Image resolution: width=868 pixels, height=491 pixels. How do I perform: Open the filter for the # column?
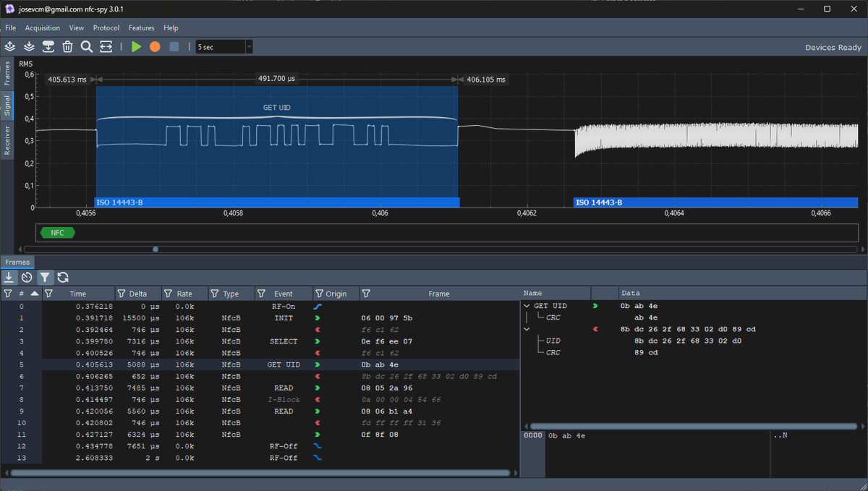[x=8, y=294]
